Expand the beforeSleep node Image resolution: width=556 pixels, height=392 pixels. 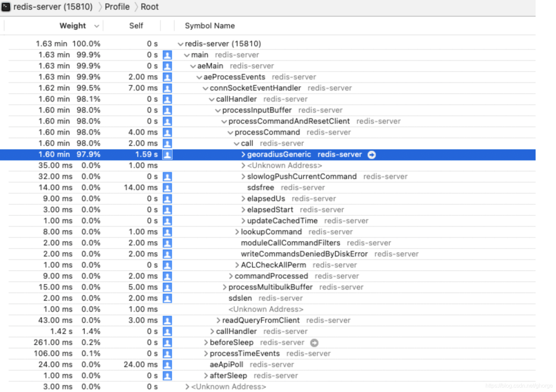pyautogui.click(x=206, y=343)
